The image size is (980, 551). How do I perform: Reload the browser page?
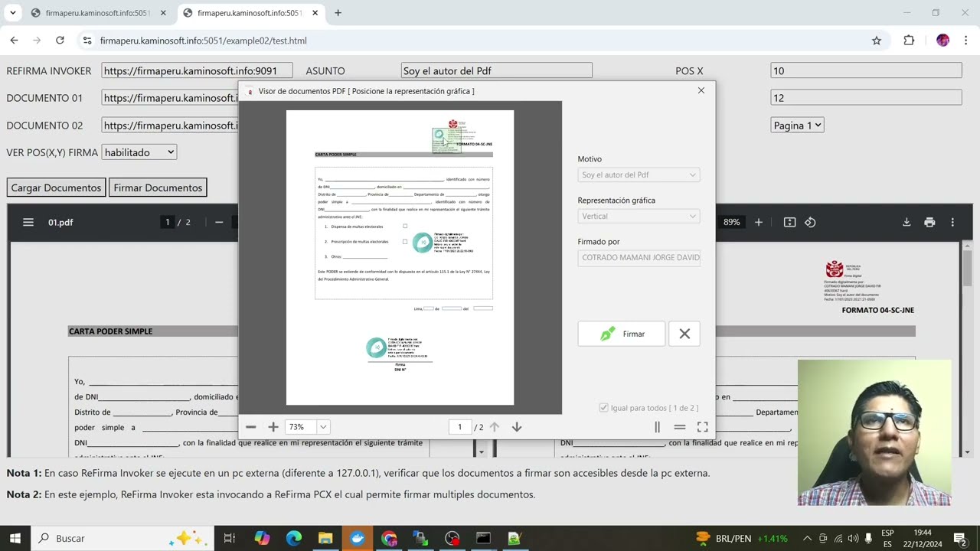60,41
